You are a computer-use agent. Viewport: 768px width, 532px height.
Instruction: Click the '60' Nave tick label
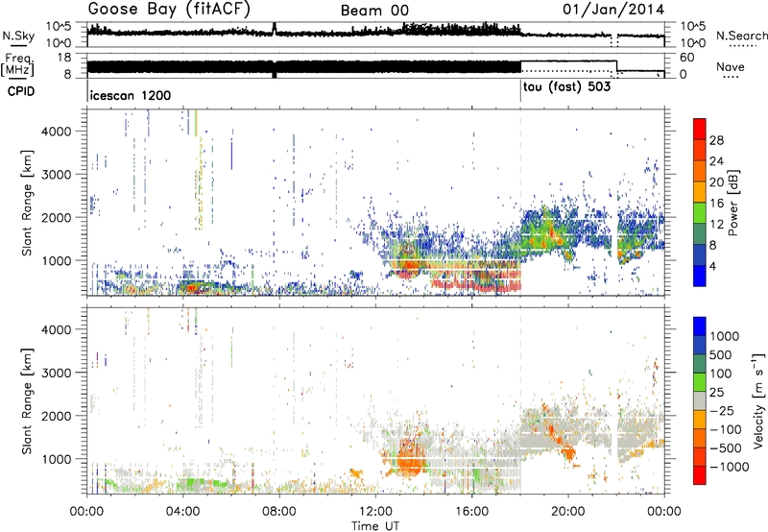pos(687,58)
